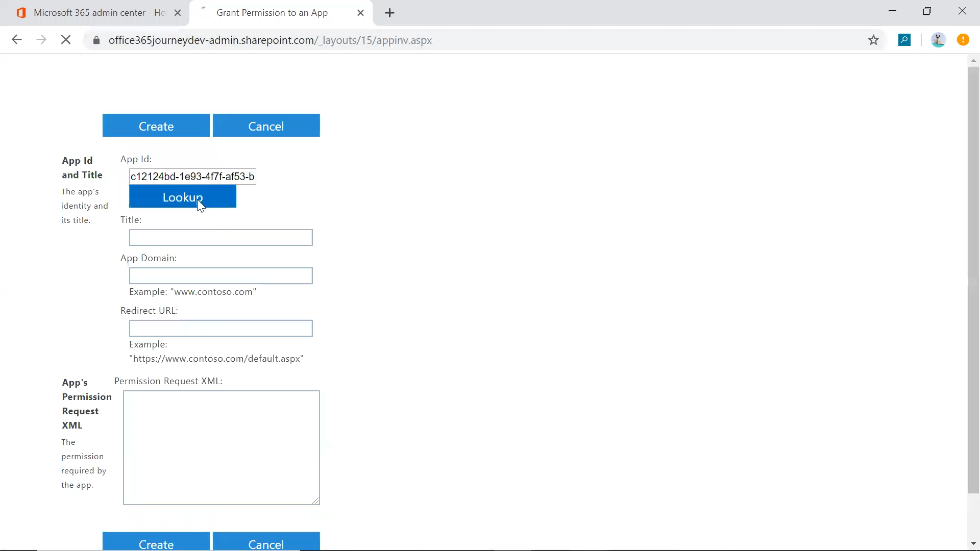Click the Lookup button
Image resolution: width=980 pixels, height=551 pixels.
[x=183, y=196]
